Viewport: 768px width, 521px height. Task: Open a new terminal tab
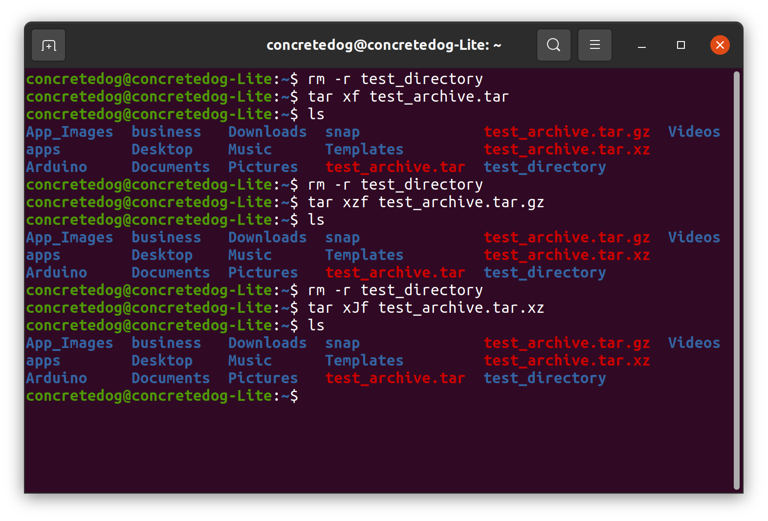tap(48, 45)
